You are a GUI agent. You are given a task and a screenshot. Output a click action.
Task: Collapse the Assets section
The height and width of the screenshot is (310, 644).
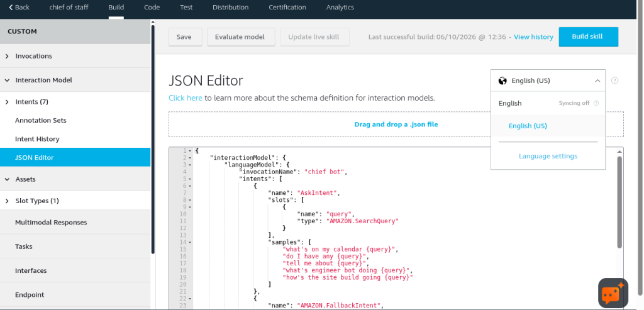click(7, 179)
